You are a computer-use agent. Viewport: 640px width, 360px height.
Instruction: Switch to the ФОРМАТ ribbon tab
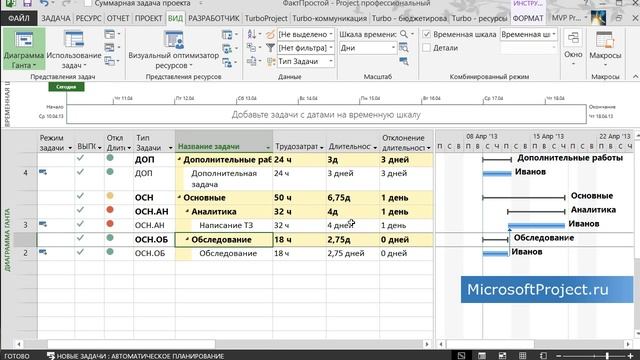[528, 18]
